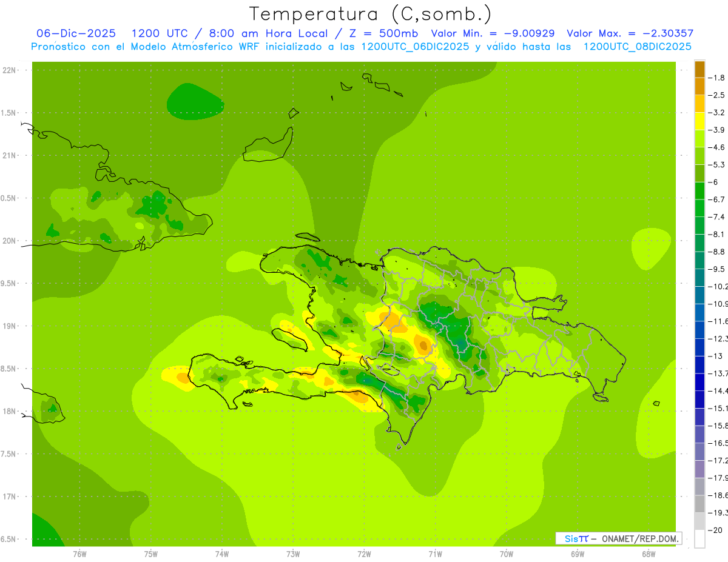Click the '20N' latitude label
The image size is (728, 562).
[x=10, y=241]
